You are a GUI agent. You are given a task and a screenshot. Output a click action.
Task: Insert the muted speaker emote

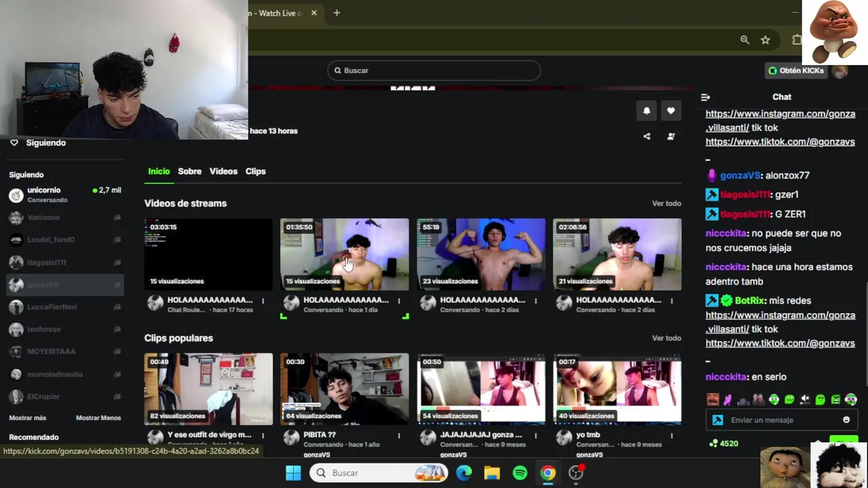805,400
